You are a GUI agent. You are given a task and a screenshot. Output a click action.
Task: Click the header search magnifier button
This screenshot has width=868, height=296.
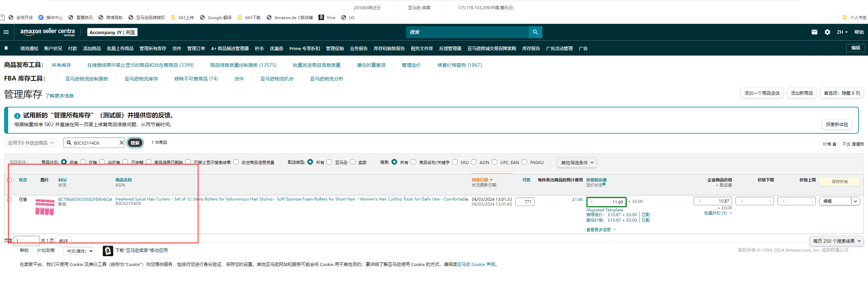tap(535, 32)
